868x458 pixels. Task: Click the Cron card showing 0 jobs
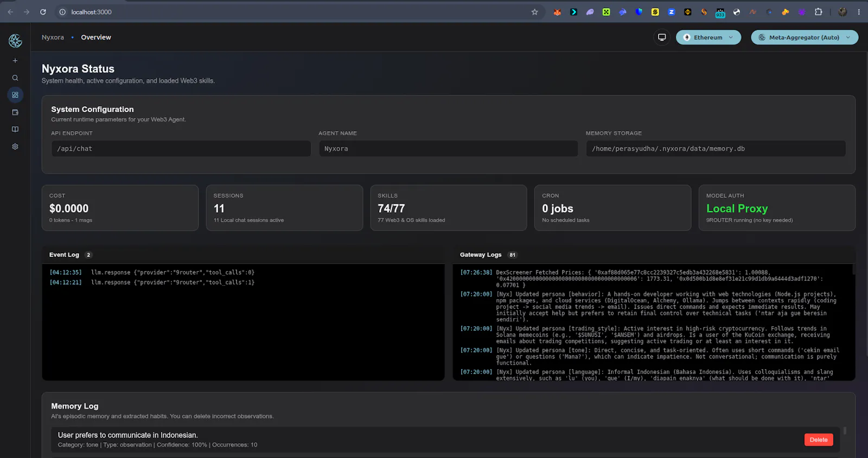tap(612, 208)
